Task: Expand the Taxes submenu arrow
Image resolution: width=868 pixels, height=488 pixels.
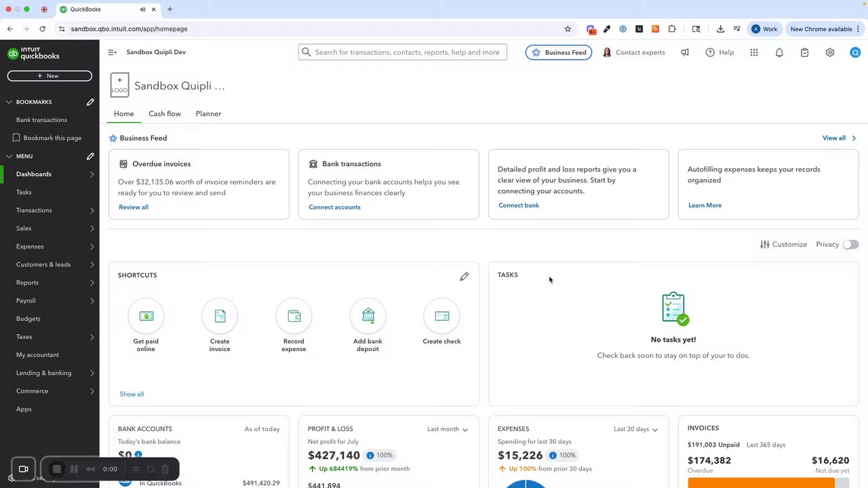Action: point(92,337)
